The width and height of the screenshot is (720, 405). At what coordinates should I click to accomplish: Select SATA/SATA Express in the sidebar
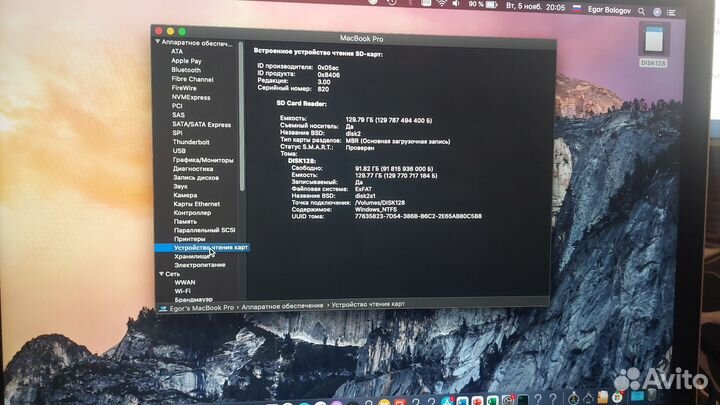[202, 124]
